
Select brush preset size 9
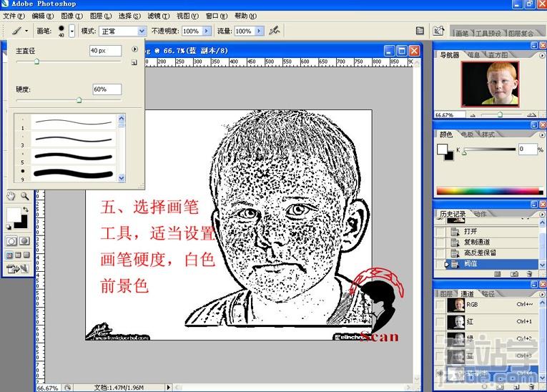click(x=65, y=173)
